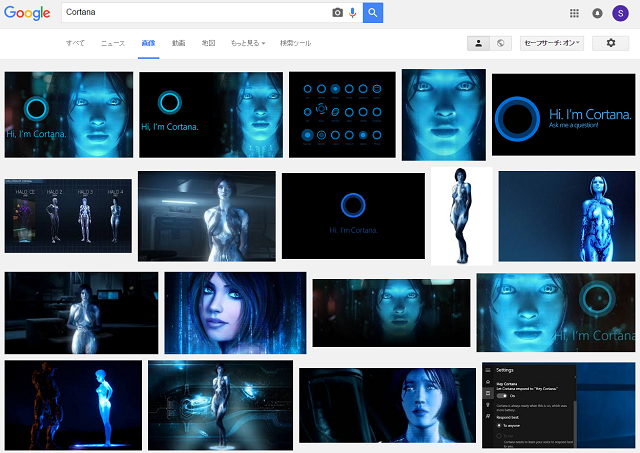640x453 pixels.
Task: Click the blue search magnifier button
Action: [373, 13]
